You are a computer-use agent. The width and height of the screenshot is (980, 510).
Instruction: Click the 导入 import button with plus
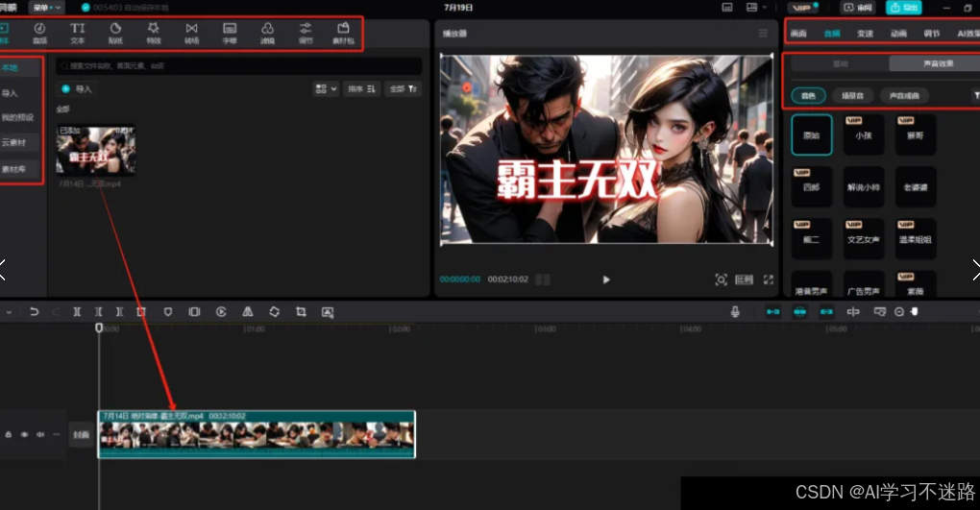click(x=77, y=88)
